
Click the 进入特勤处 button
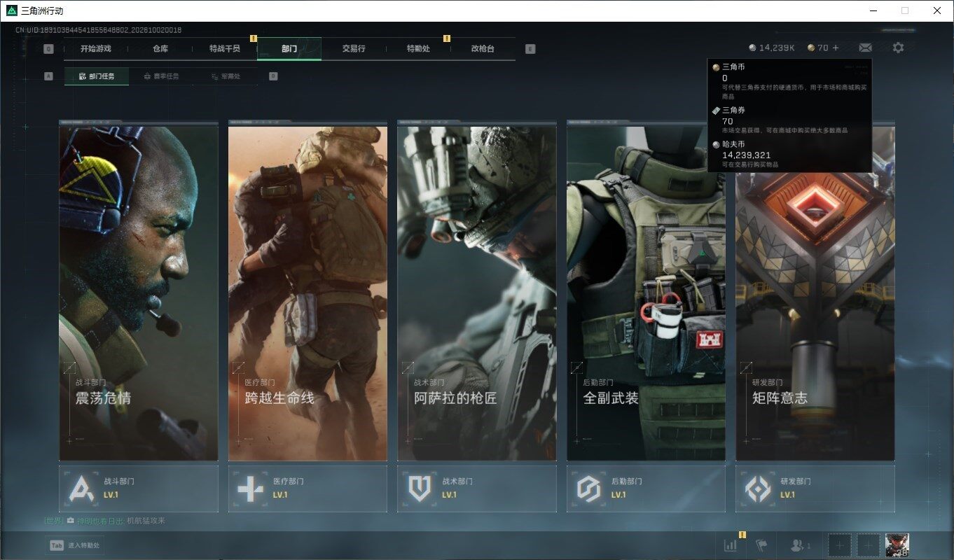click(x=76, y=545)
